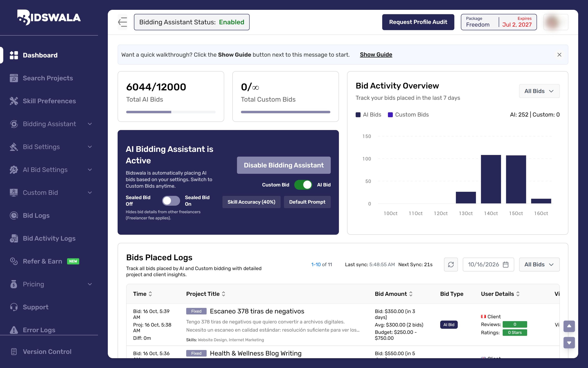This screenshot has width=588, height=368.
Task: Go to Search Projects page
Action: pos(48,78)
